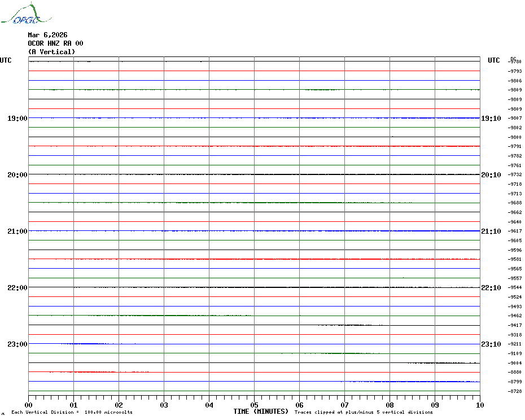The image size is (525, 420).
Task: Click the 05 minute tick label
Action: (254, 405)
